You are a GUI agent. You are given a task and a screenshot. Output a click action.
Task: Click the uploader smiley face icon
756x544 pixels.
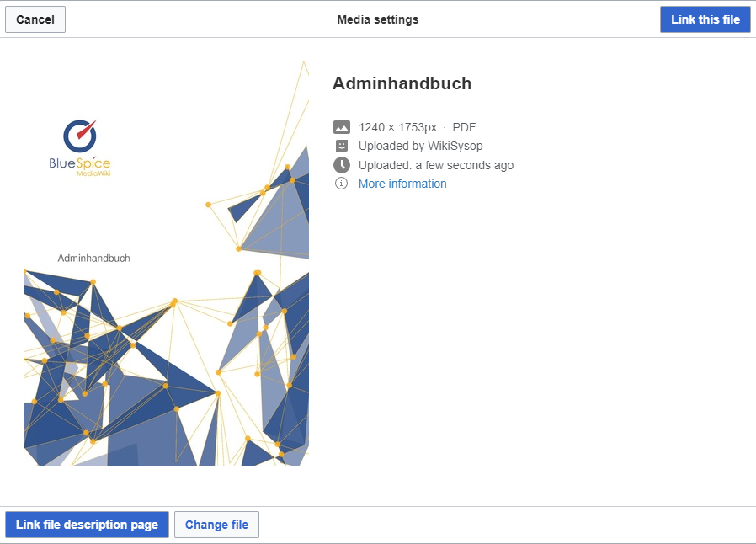click(341, 146)
